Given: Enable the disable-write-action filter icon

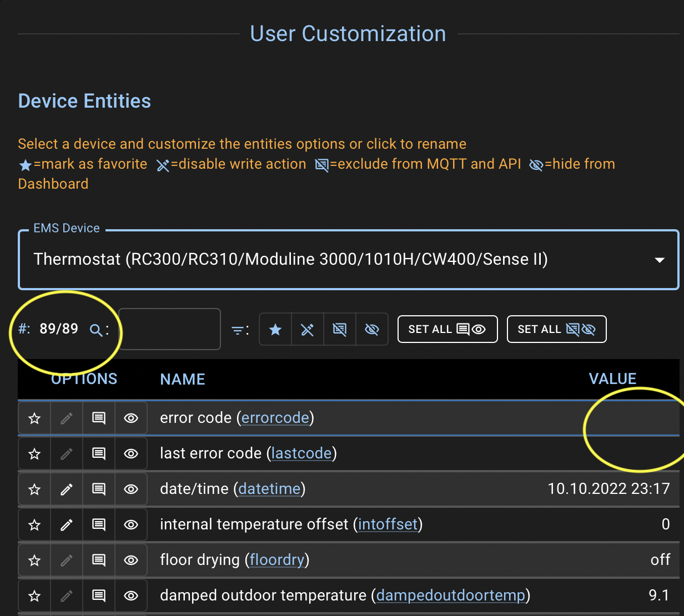Looking at the screenshot, I should [x=307, y=329].
